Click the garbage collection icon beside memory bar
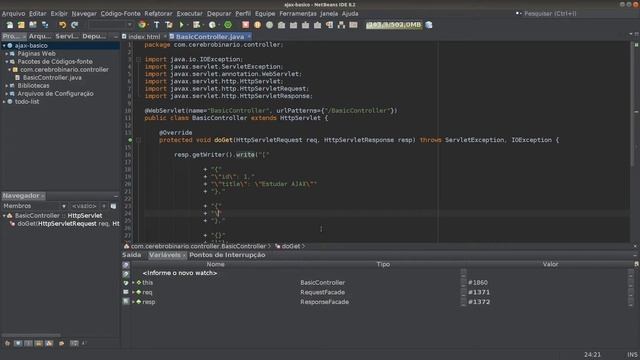Image resolution: width=640 pixels, height=360 pixels. click(x=429, y=25)
